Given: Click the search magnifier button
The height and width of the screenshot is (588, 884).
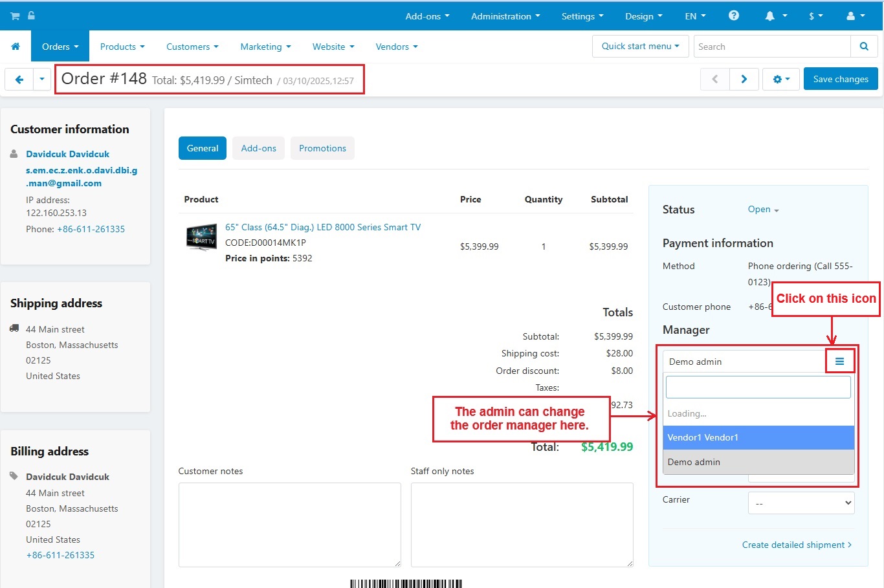Looking at the screenshot, I should [863, 47].
